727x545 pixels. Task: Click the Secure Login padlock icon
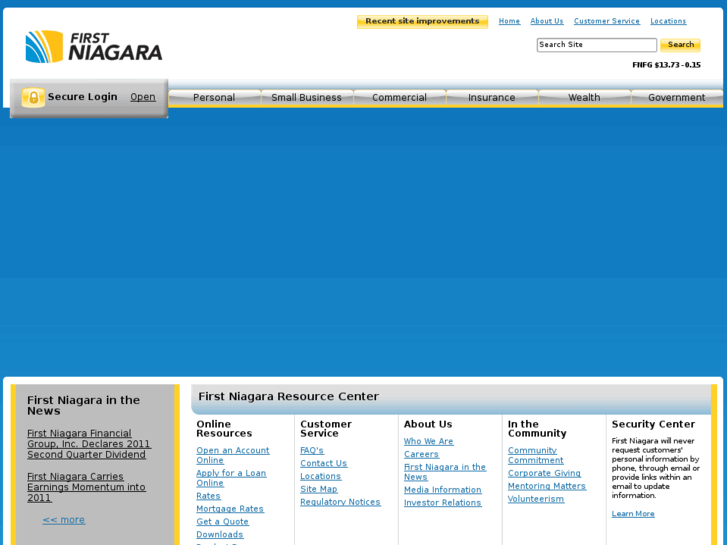(x=33, y=97)
